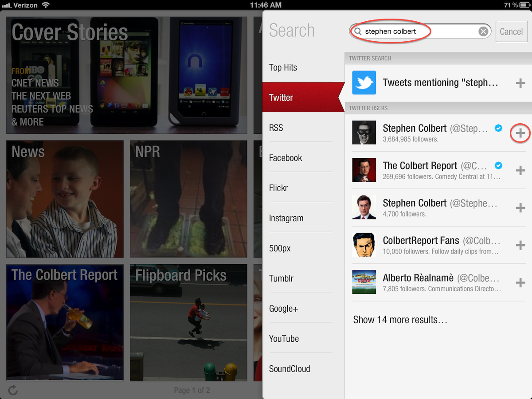Tap the "TWITTER USERS" section header
Image resolution: width=532 pixels, height=399 pixels.
tap(368, 108)
